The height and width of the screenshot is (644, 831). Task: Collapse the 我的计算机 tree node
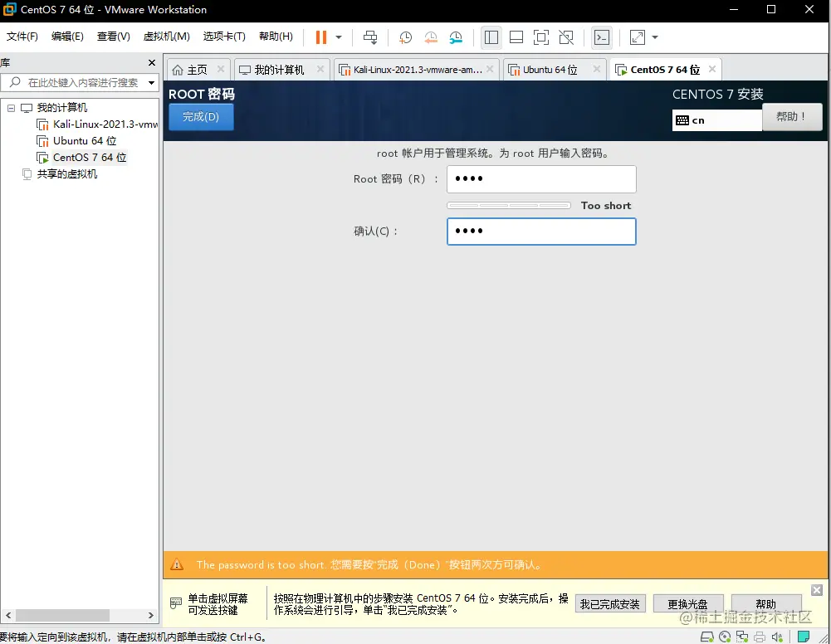pyautogui.click(x=11, y=108)
